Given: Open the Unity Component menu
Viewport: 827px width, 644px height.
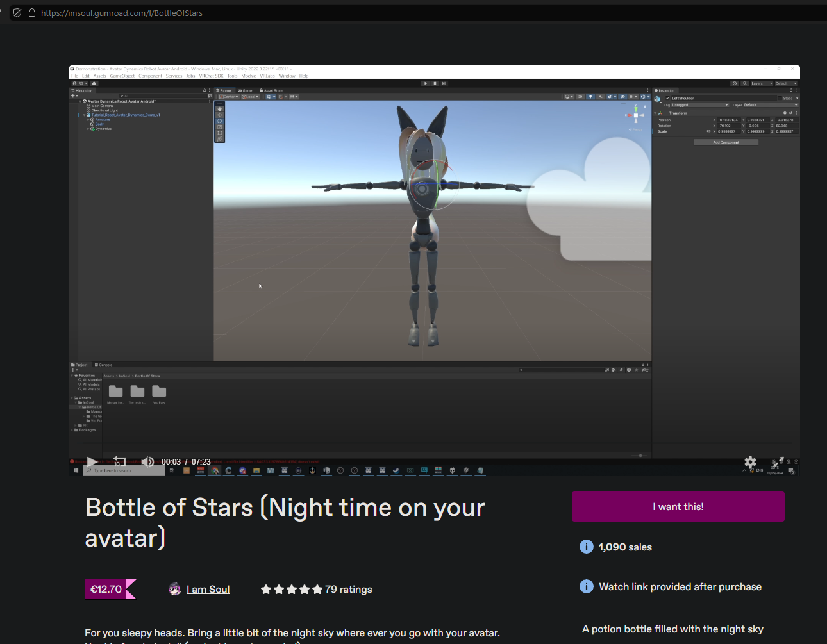Looking at the screenshot, I should click(150, 76).
